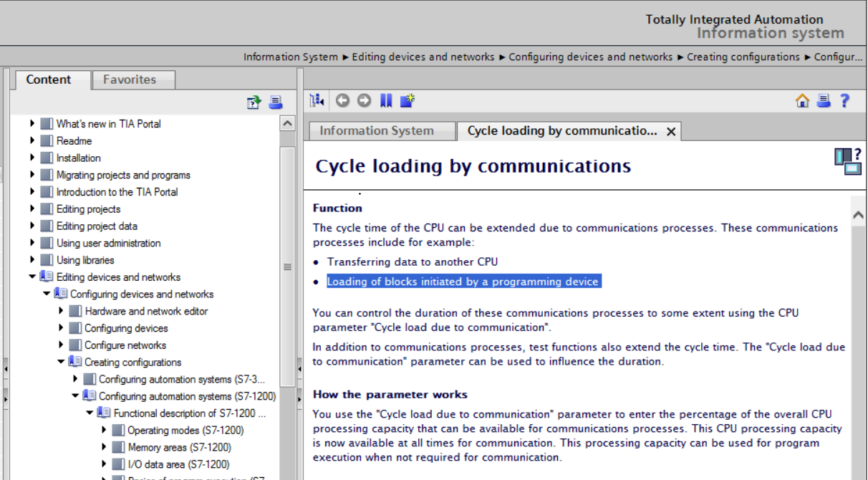Screen dimensions: 868x480
Task: Go forward with the right arrow icon
Action: click(365, 101)
